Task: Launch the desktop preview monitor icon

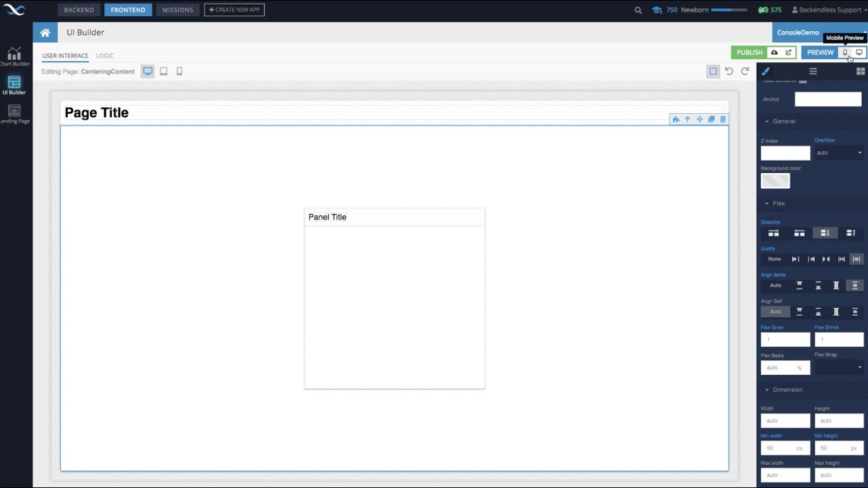Action: [859, 52]
